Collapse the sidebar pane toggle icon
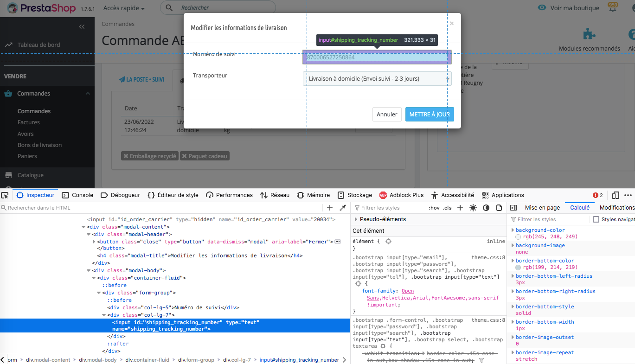 pos(513,208)
